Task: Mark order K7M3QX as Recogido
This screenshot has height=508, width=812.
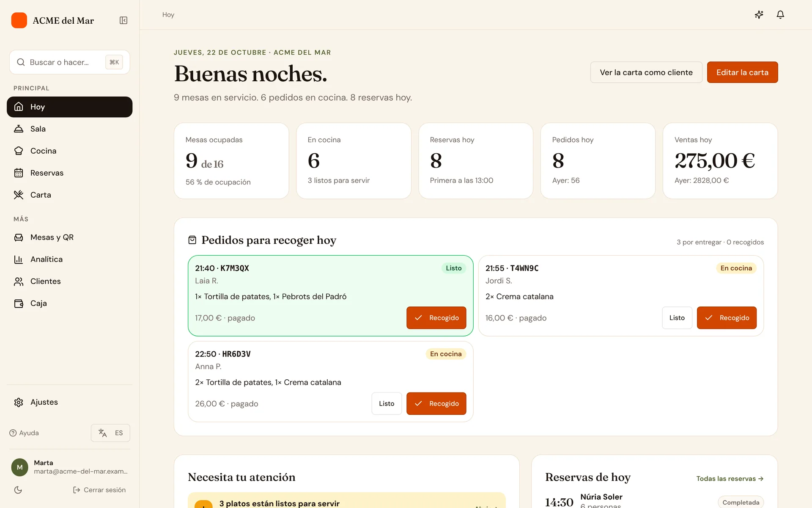Action: (436, 317)
